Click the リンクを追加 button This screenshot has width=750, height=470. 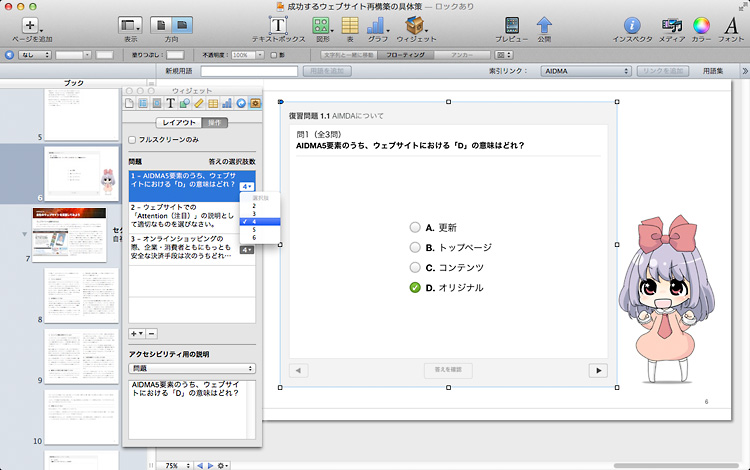(663, 71)
